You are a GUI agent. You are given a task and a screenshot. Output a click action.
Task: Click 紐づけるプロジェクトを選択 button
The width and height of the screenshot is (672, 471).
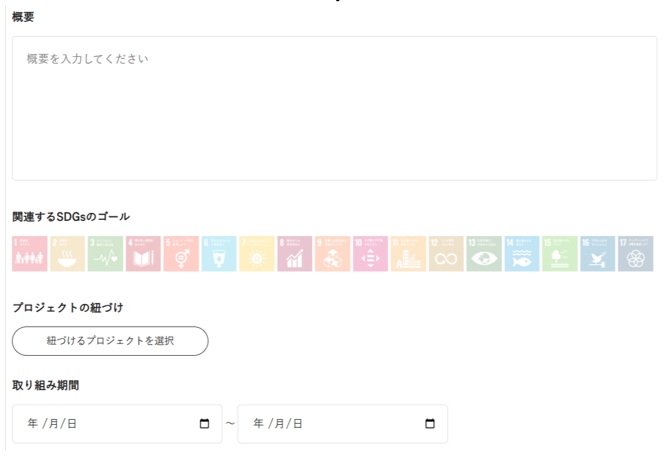pyautogui.click(x=110, y=341)
